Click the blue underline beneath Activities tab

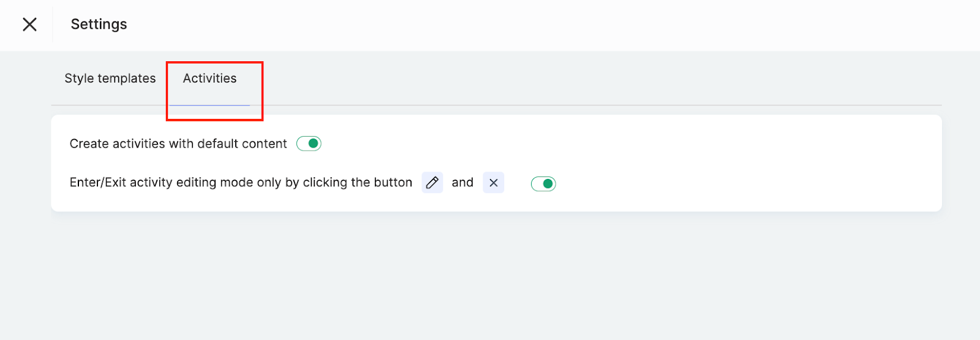(x=209, y=105)
